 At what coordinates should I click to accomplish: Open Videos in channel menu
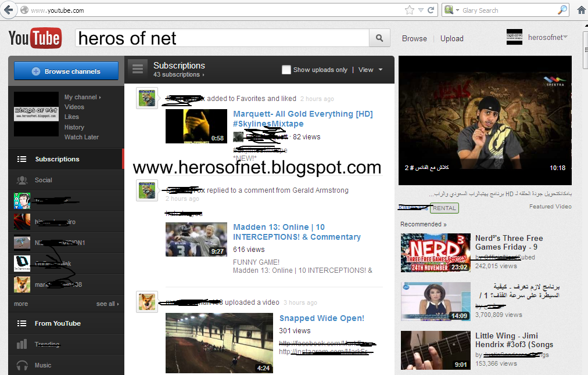[74, 107]
